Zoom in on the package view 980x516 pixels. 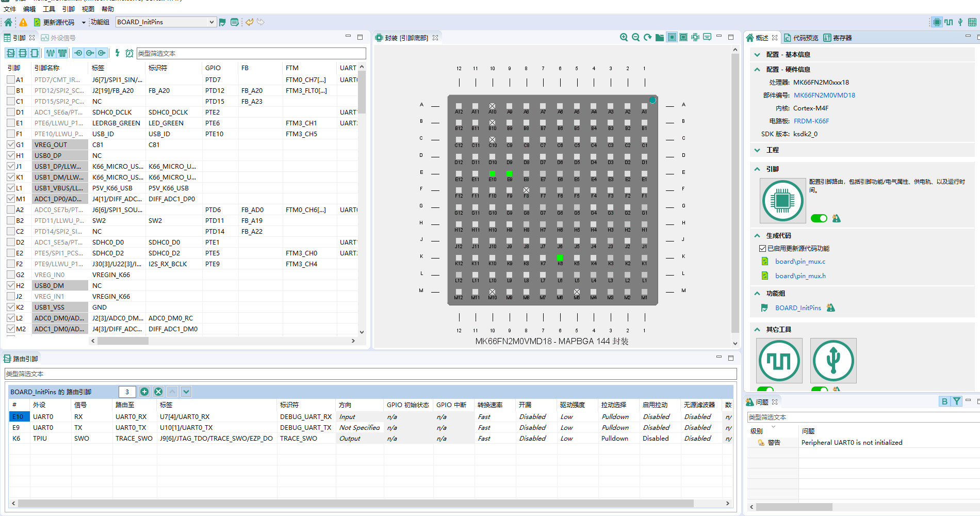[x=624, y=37]
